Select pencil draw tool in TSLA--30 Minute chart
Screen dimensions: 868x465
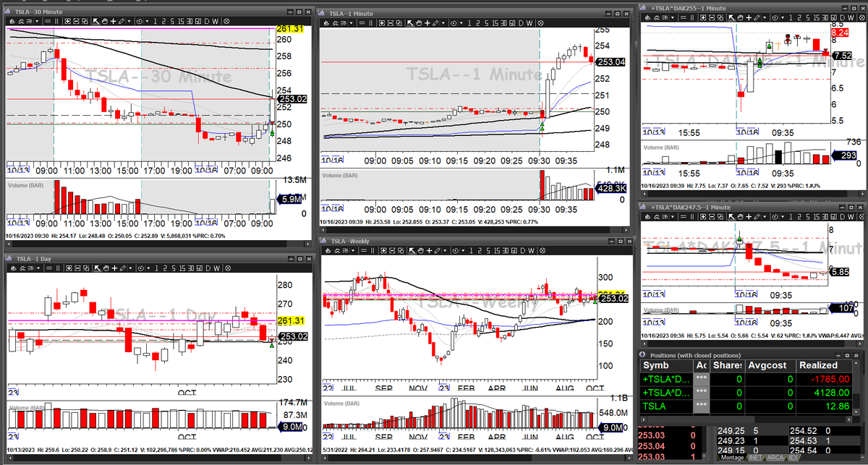point(122,21)
